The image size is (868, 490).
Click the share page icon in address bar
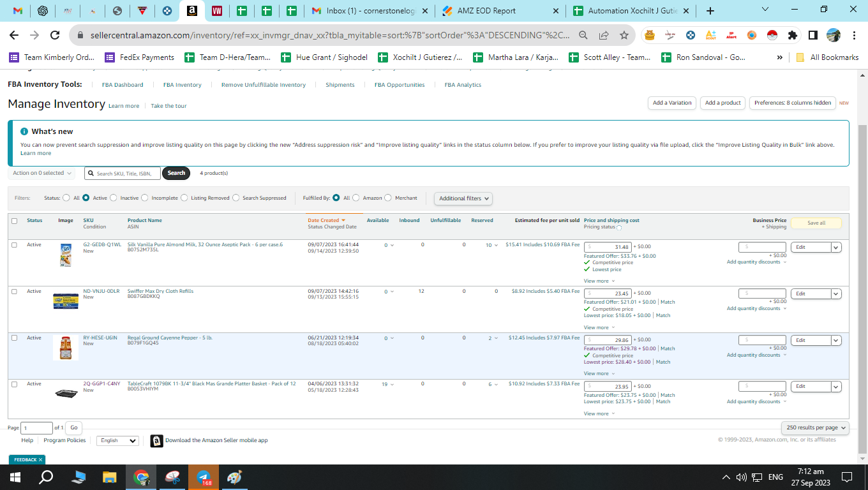[604, 35]
